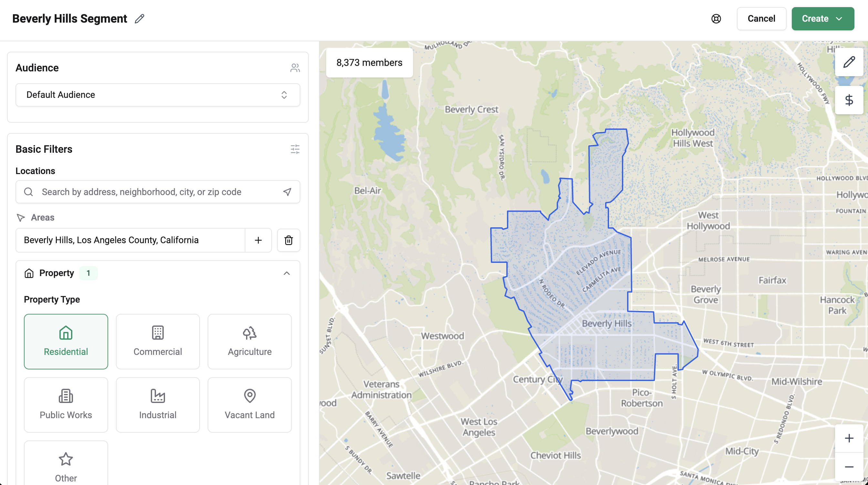This screenshot has width=868, height=485.
Task: Click the Audience people icon
Action: pos(295,68)
